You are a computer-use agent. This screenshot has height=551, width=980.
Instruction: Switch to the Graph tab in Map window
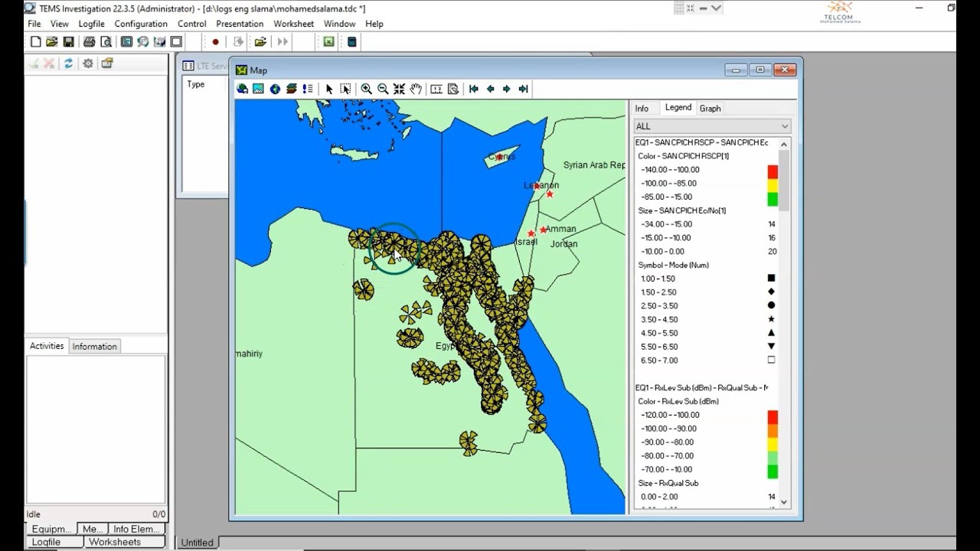(x=710, y=109)
